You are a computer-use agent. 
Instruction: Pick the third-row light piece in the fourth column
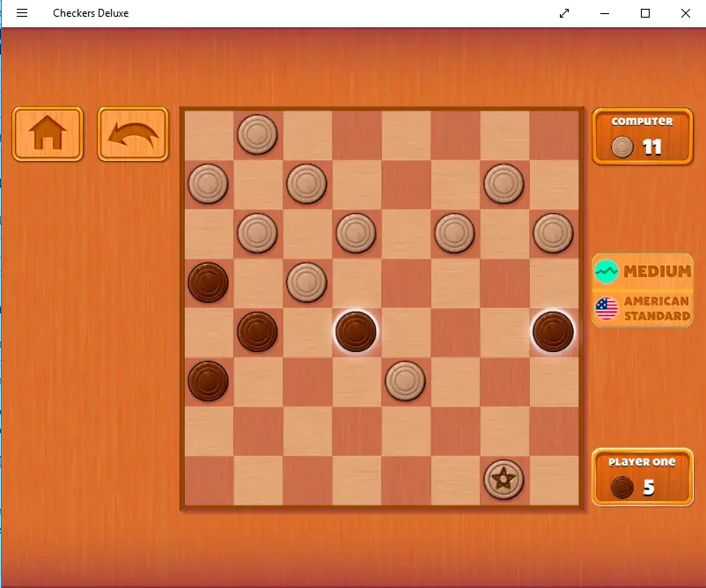coord(356,233)
